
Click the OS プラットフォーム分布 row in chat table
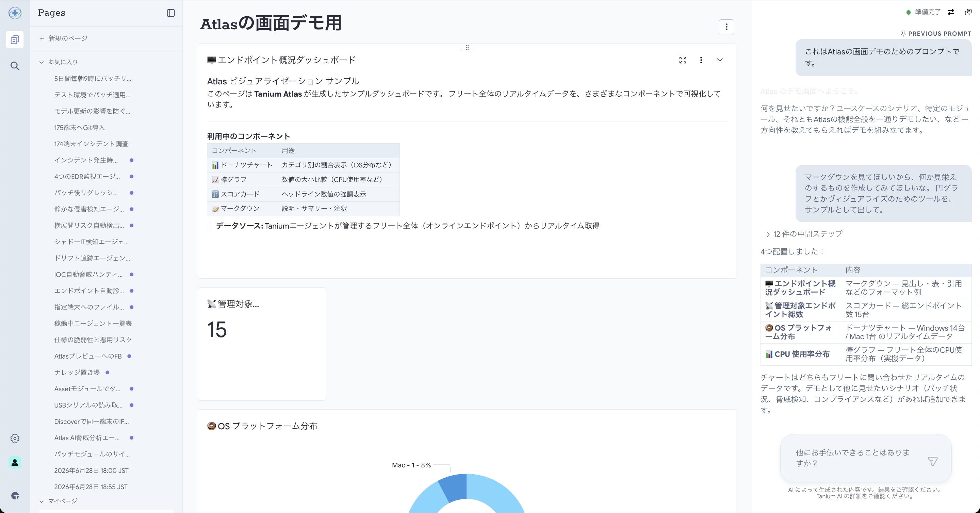[x=866, y=332]
